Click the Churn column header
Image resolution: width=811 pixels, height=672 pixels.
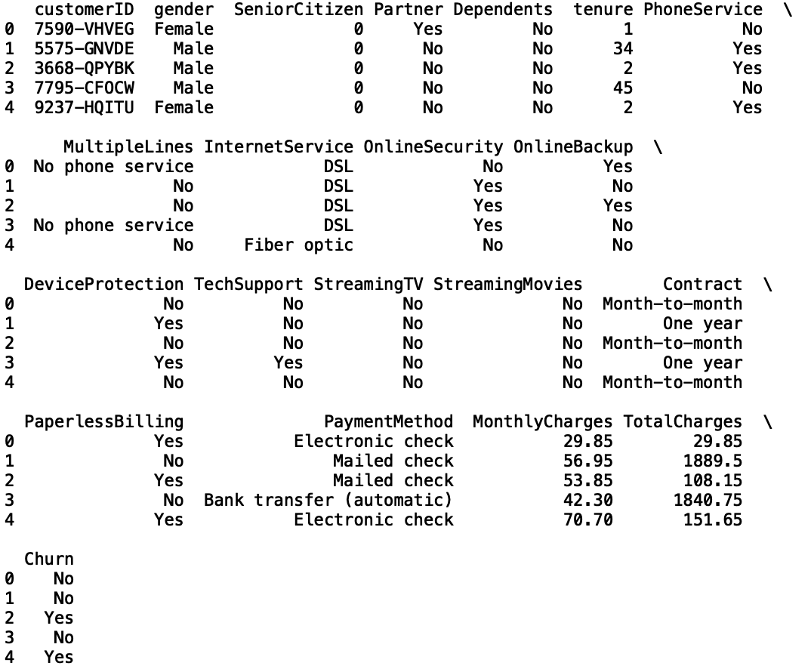tap(49, 559)
